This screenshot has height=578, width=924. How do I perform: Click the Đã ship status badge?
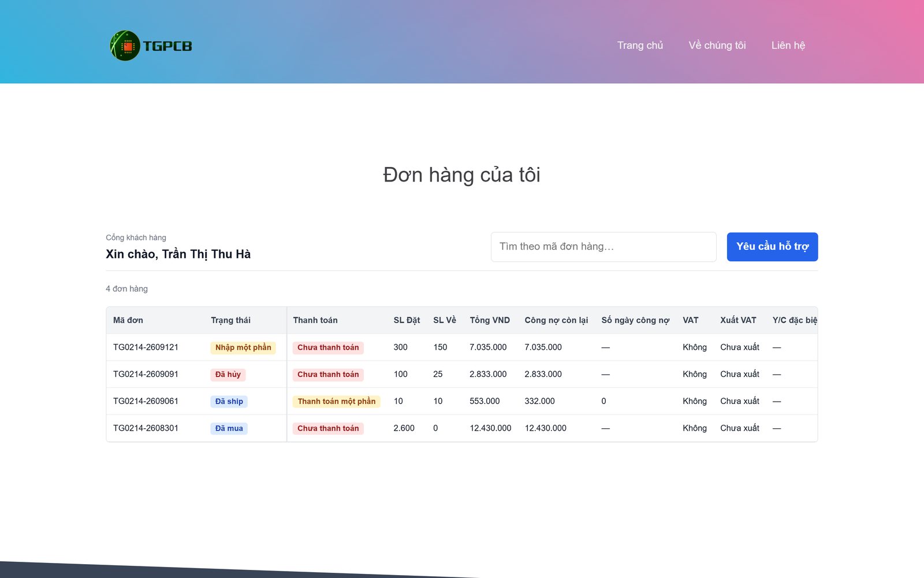229,401
